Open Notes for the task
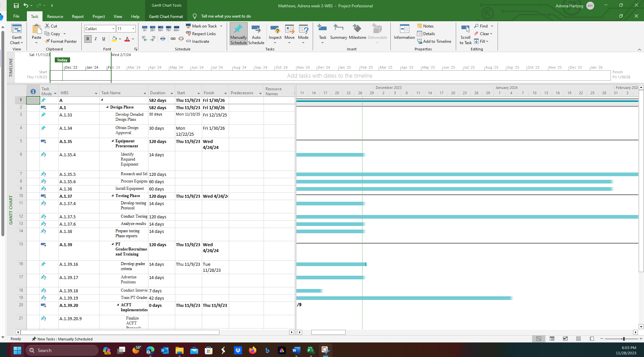The height and width of the screenshot is (357, 644). coord(425,26)
